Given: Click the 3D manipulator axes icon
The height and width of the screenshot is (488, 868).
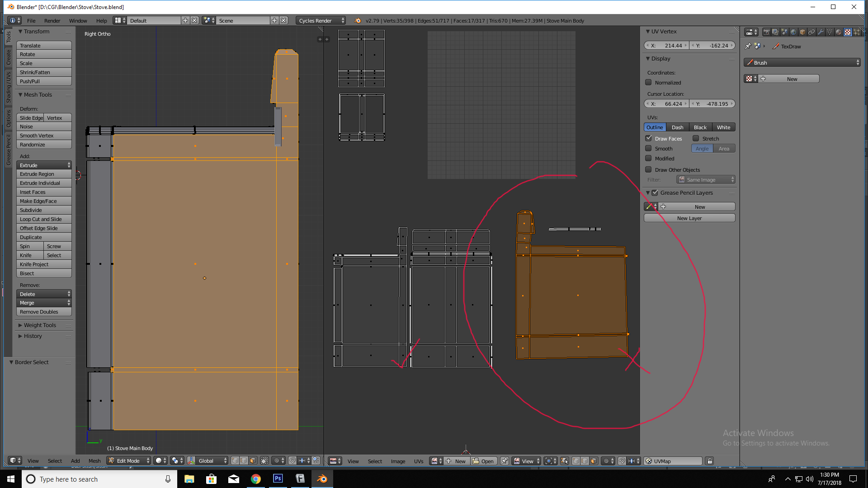Looking at the screenshot, I should tap(191, 461).
